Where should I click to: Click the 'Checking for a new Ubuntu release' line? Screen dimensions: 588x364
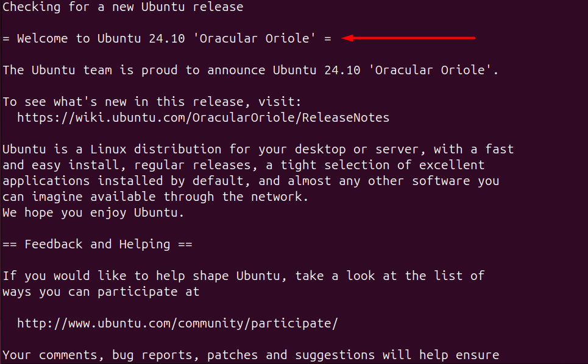point(123,7)
